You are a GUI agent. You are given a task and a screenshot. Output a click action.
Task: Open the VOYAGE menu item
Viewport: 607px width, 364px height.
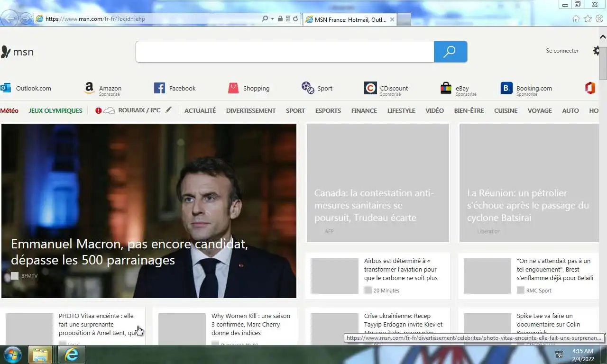coord(540,110)
